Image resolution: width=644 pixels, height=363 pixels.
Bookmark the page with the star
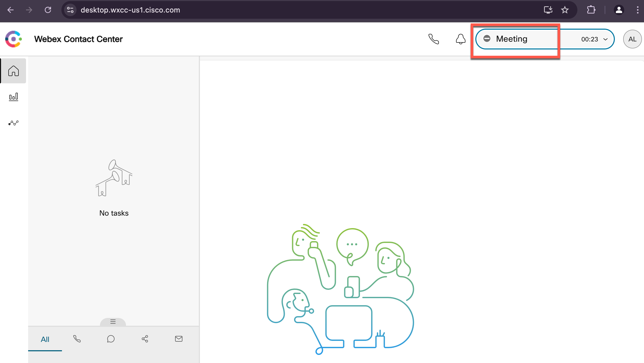(565, 10)
